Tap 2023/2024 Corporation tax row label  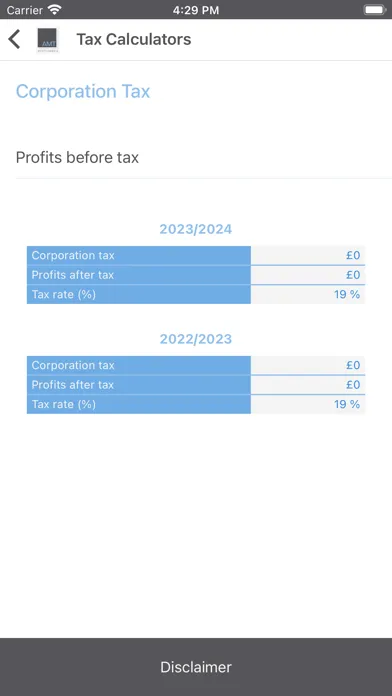(73, 255)
